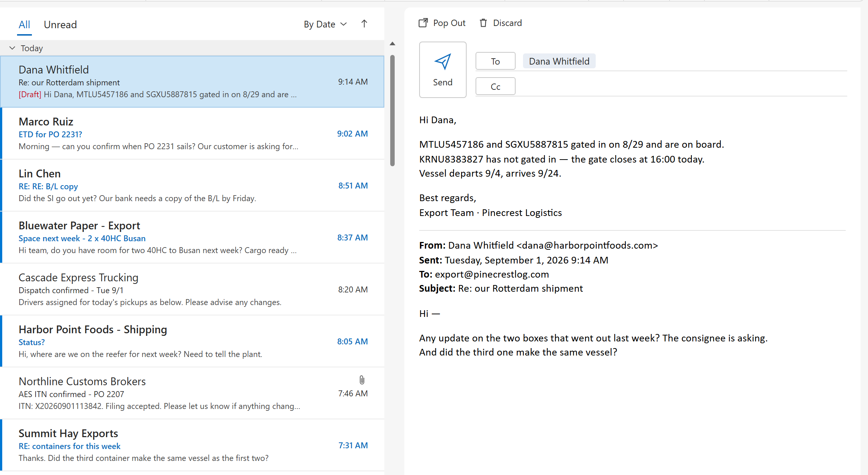868x475 pixels.
Task: Open the Cascade Express Trucking dispatch email
Action: pos(192,289)
